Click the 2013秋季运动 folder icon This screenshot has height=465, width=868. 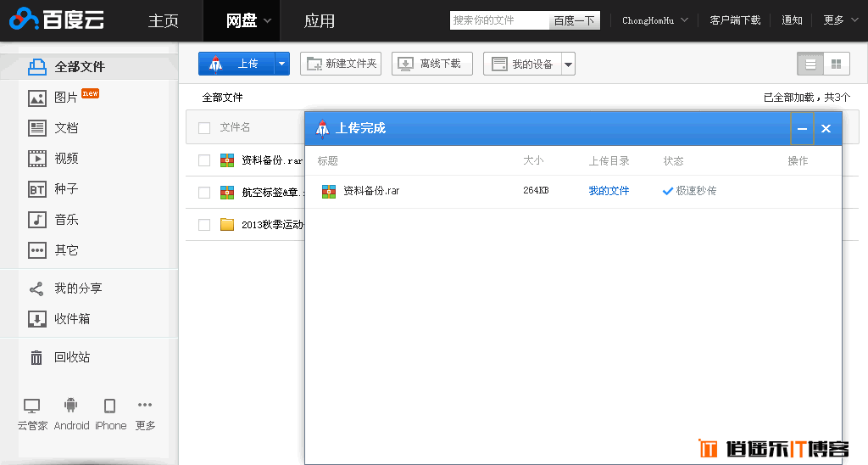tap(227, 225)
